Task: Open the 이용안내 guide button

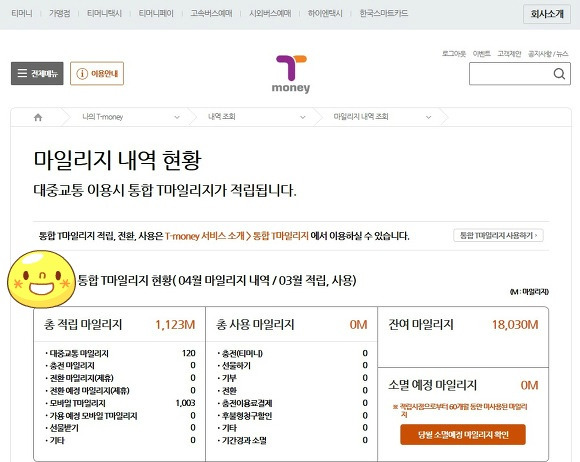Action: click(x=97, y=73)
